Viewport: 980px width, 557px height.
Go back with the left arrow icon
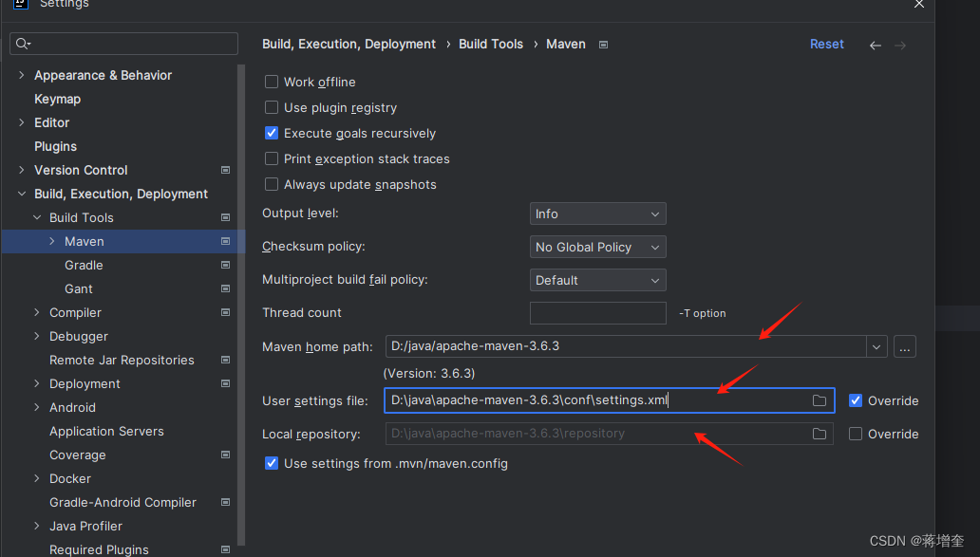pyautogui.click(x=875, y=45)
